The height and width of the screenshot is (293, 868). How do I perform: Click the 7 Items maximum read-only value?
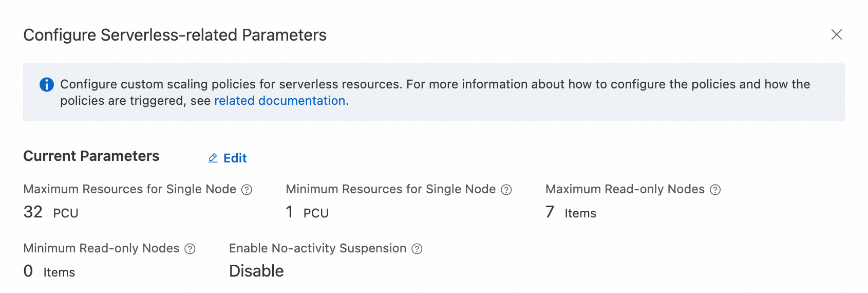[x=570, y=212]
